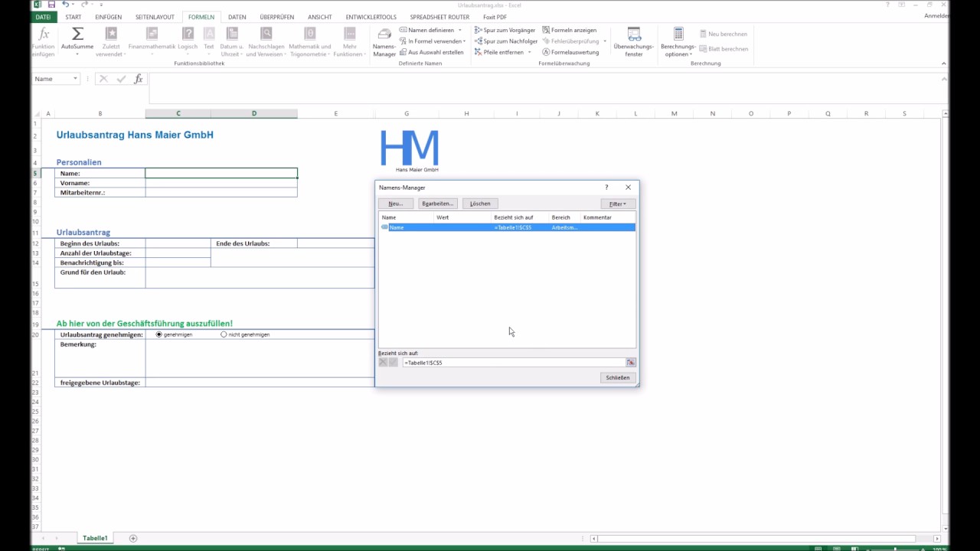The image size is (980, 551).
Task: Click the Anmelden sign-in link
Action: click(936, 16)
